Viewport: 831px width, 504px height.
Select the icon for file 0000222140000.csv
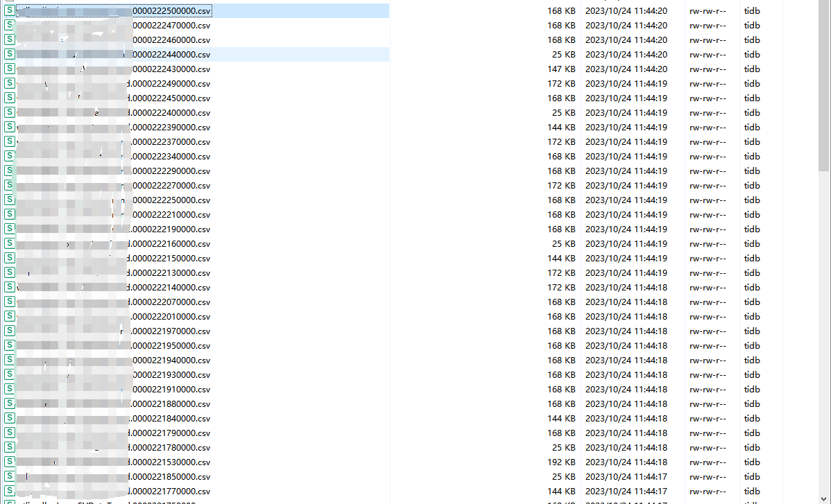coord(10,287)
